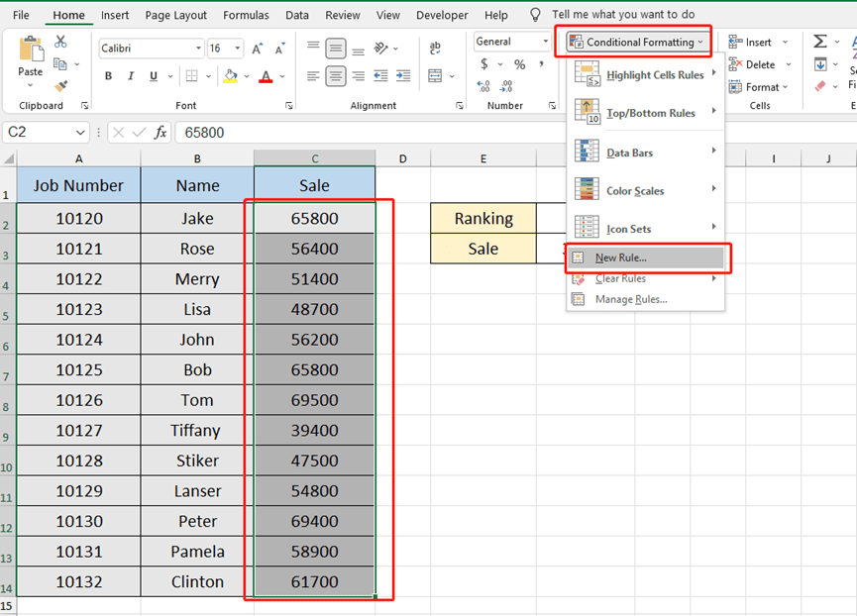
Task: Expand the Name Box dropdown arrow
Action: (80, 132)
